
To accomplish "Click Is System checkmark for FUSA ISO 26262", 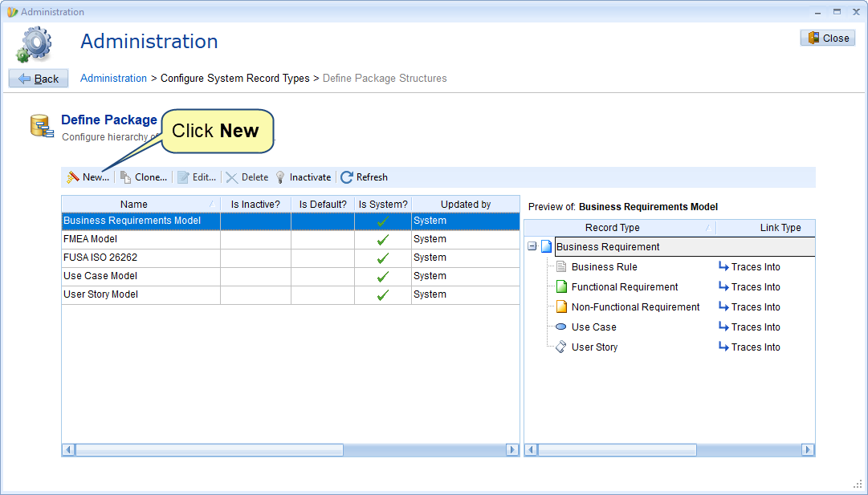I will 382,258.
